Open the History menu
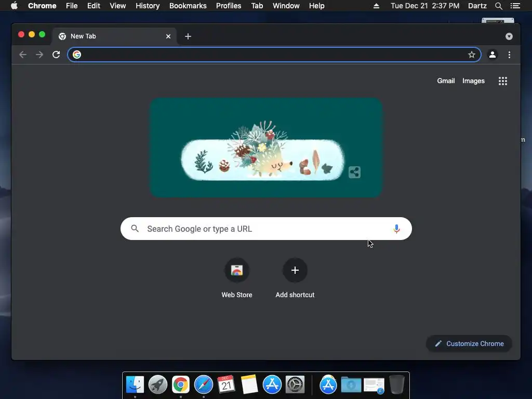Viewport: 532px width, 399px height. [x=148, y=6]
